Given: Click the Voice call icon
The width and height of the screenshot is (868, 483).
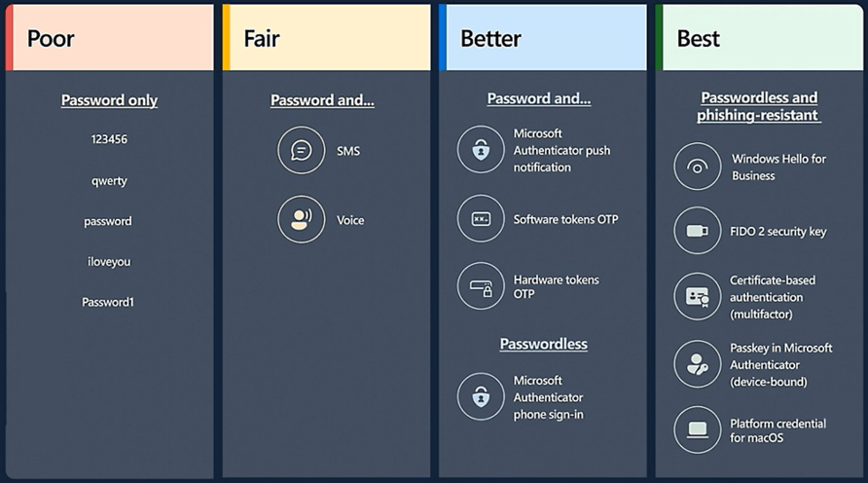Looking at the screenshot, I should 301,219.
